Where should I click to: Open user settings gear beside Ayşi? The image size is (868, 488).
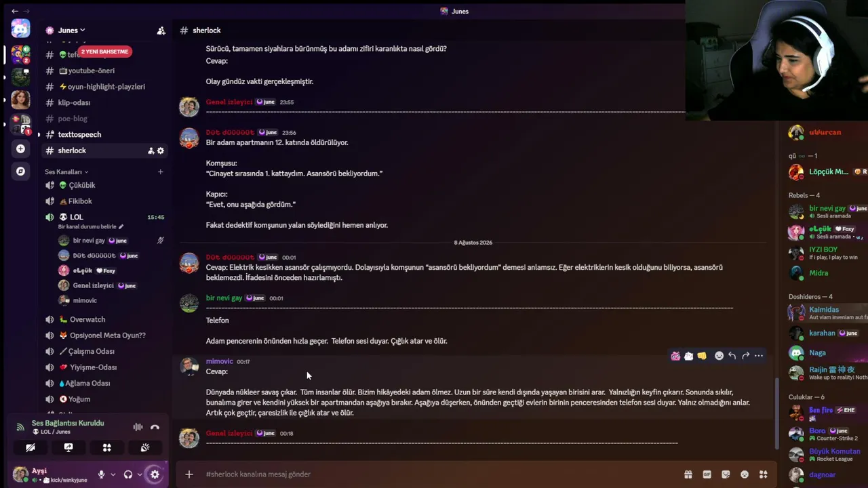pos(155,474)
